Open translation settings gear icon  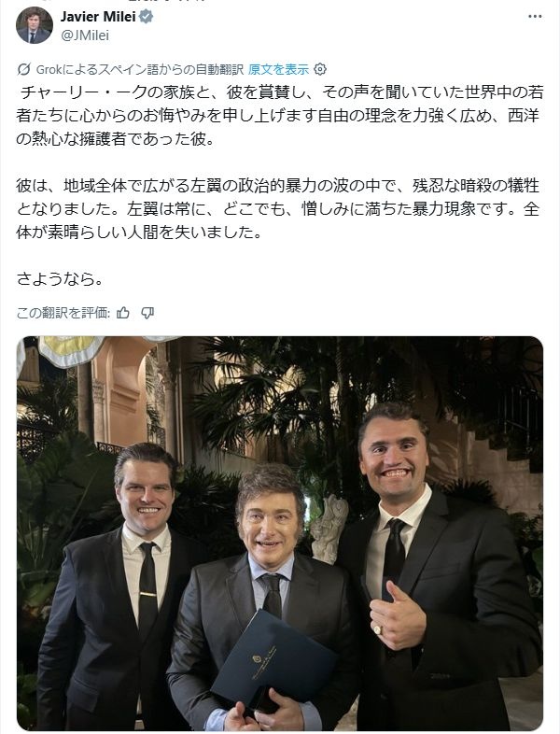(x=320, y=69)
